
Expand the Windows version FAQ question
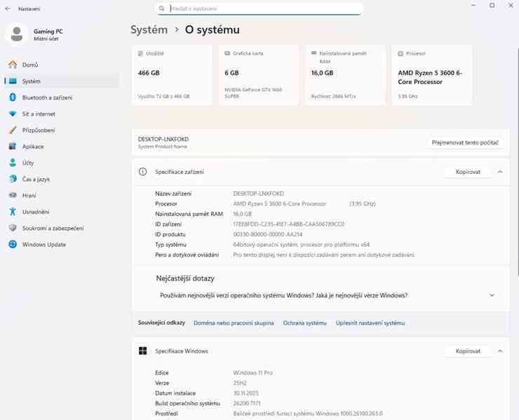tap(492, 295)
